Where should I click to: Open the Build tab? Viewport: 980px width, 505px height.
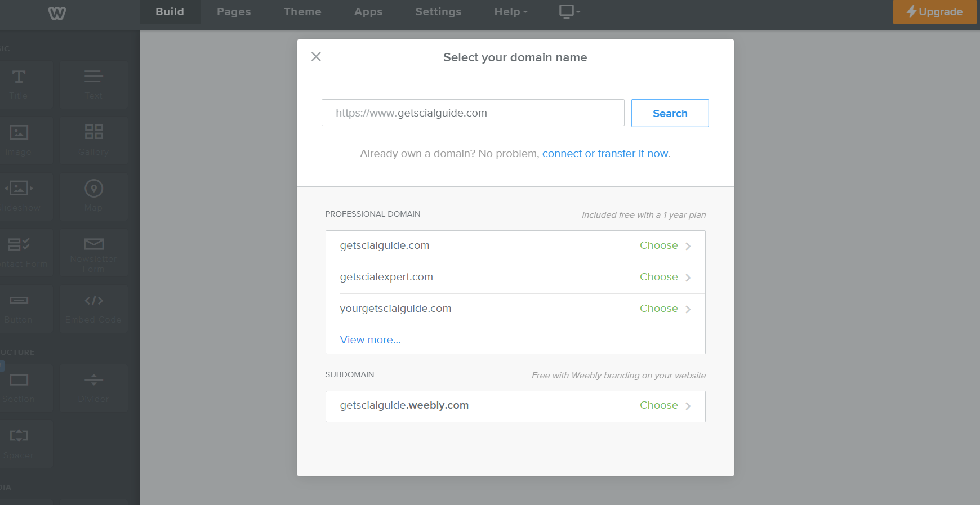pyautogui.click(x=170, y=12)
